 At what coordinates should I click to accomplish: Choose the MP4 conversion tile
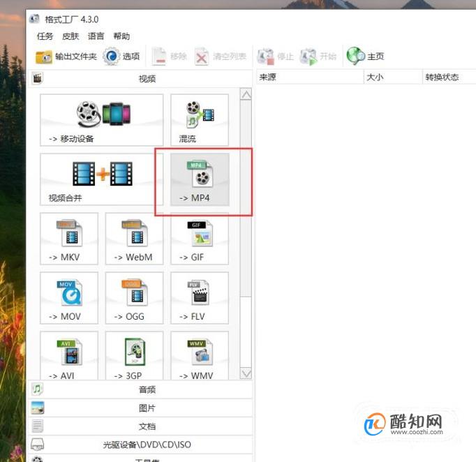(200, 179)
